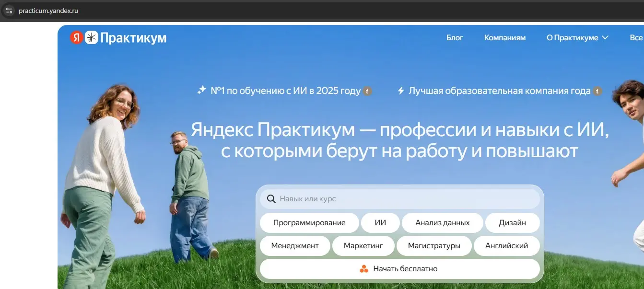
Task: Click the sparkle icon before '№1 по обучению'
Action: [x=202, y=90]
